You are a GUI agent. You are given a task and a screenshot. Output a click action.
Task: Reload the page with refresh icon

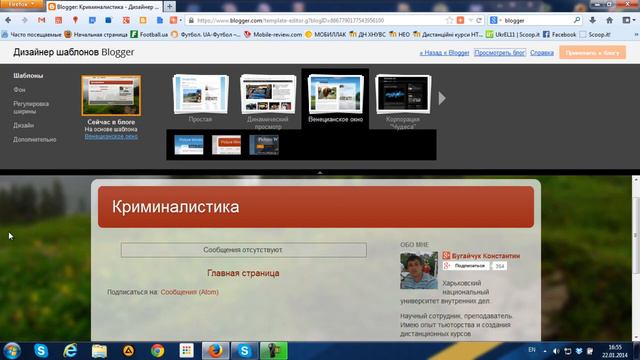tap(479, 20)
